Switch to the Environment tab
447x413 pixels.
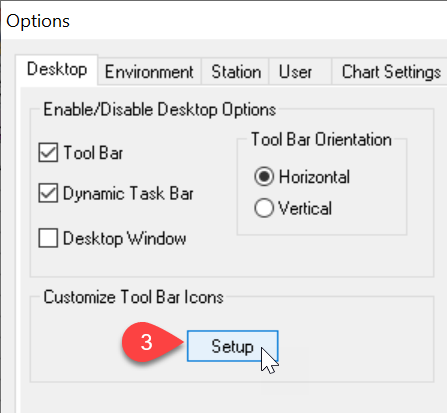pos(149,72)
